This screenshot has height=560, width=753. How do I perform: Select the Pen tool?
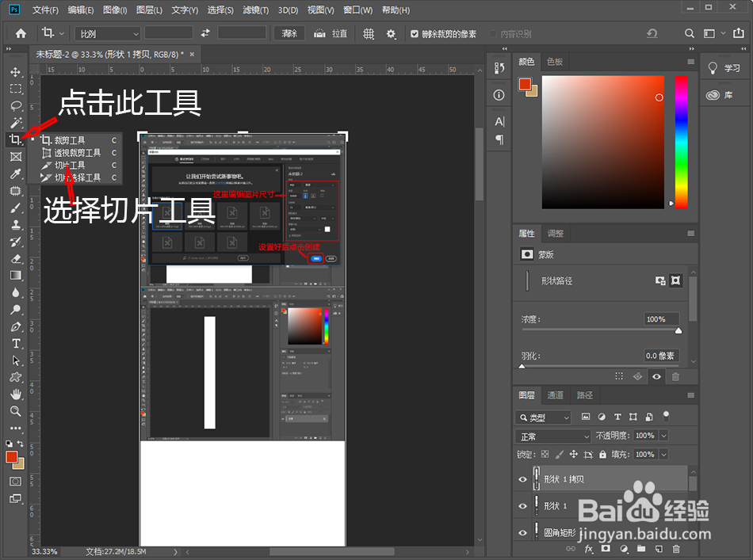(15, 327)
